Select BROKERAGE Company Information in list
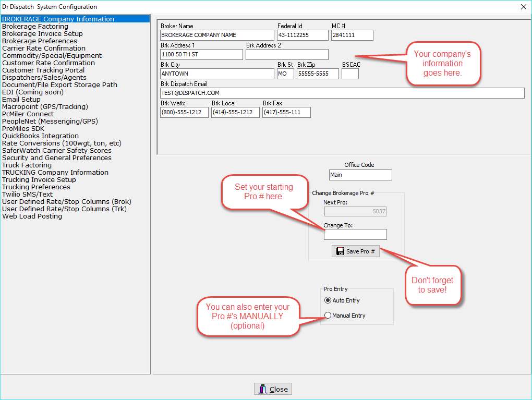Viewport: 532px width, 400px height. click(x=75, y=19)
